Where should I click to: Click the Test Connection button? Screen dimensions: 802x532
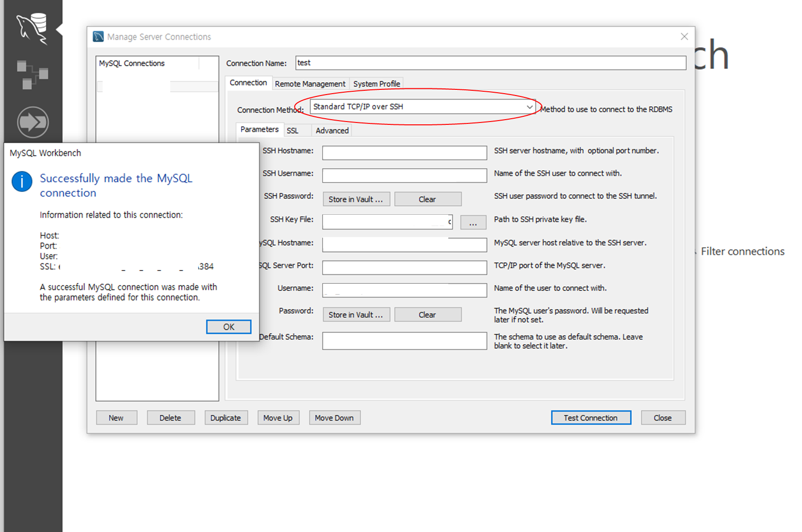point(591,418)
